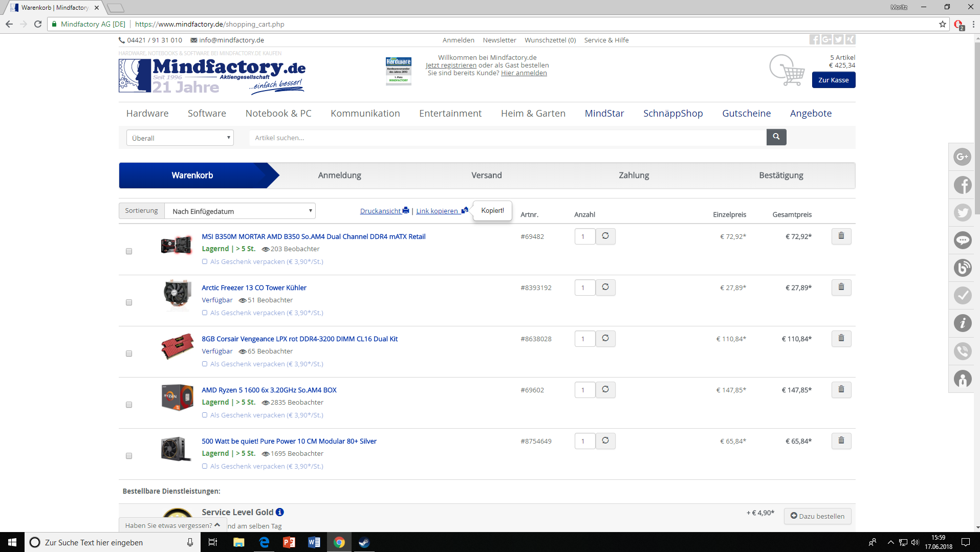This screenshot has width=980, height=552.
Task: Select the Arctic Freezer row checkbox
Action: point(129,302)
